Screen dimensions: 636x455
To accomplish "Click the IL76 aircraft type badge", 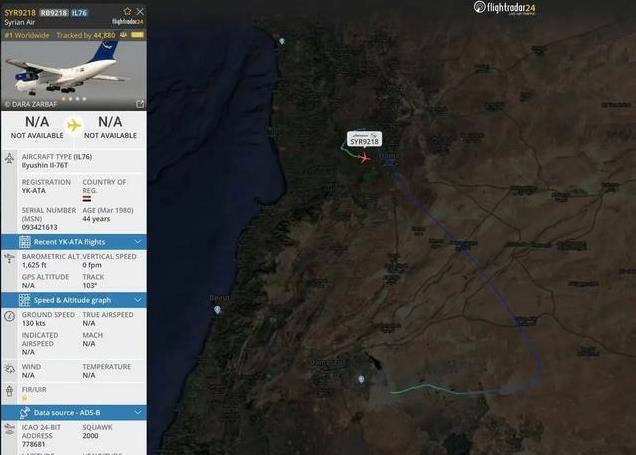I will point(80,13).
